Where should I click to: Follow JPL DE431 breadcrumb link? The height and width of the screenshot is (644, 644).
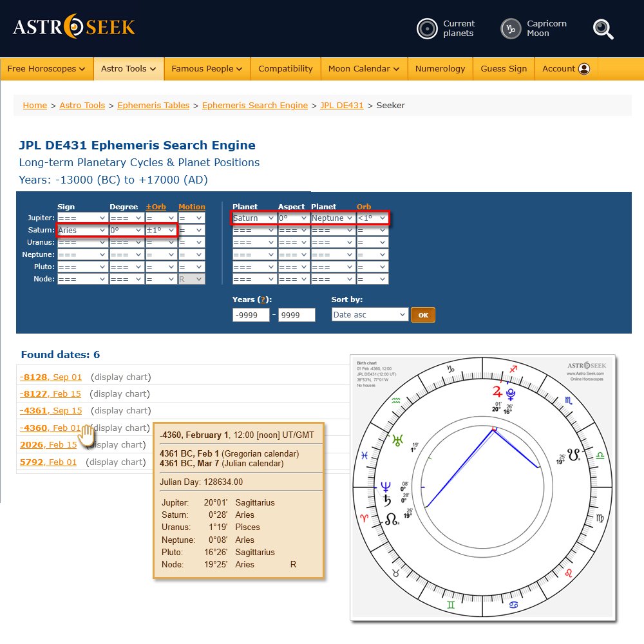coord(342,105)
